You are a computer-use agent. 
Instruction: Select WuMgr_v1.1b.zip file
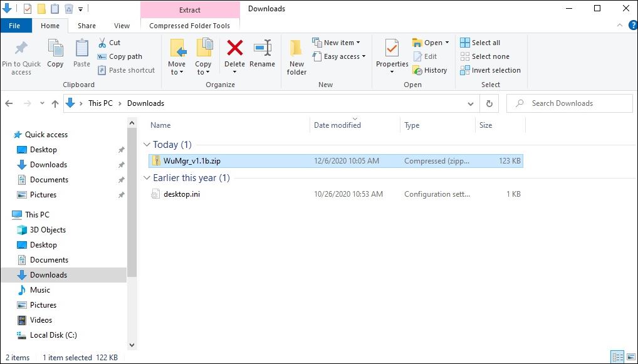click(336, 160)
